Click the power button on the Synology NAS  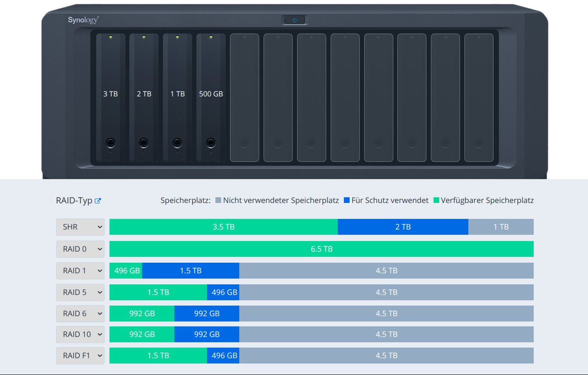click(294, 20)
